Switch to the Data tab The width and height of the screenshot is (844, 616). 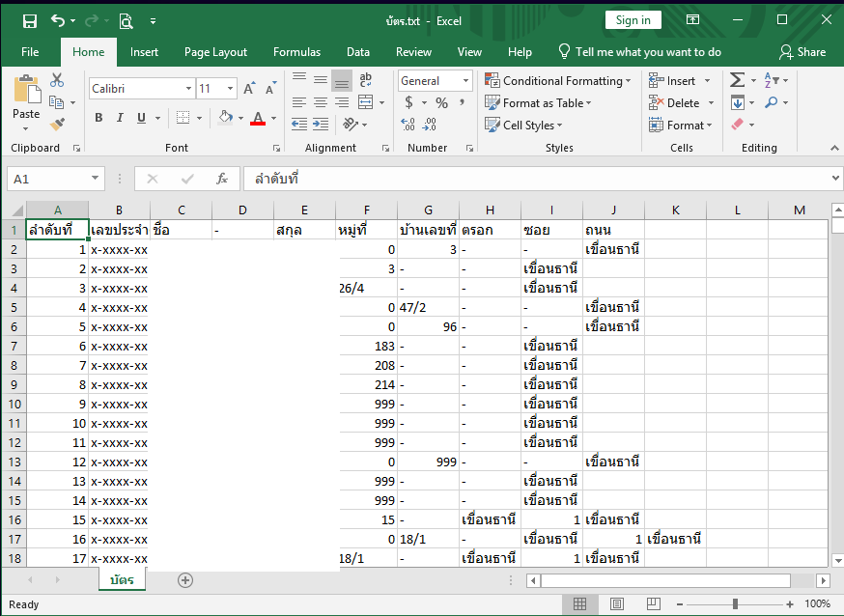click(358, 52)
